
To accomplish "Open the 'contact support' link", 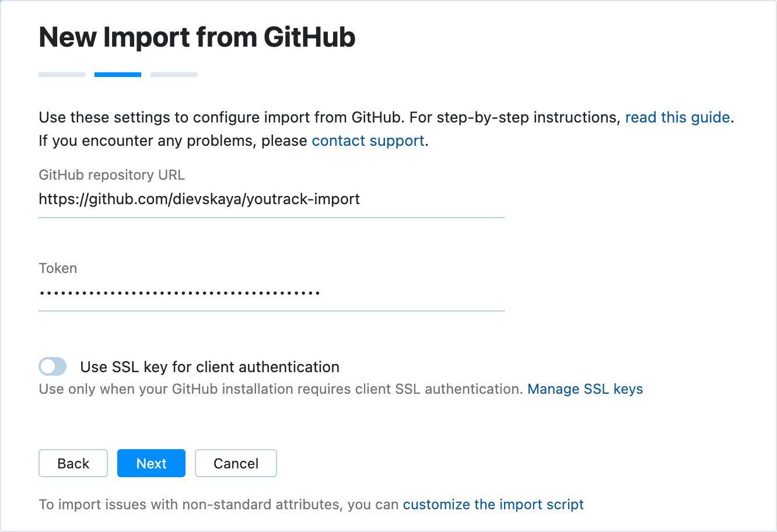I will [x=367, y=141].
